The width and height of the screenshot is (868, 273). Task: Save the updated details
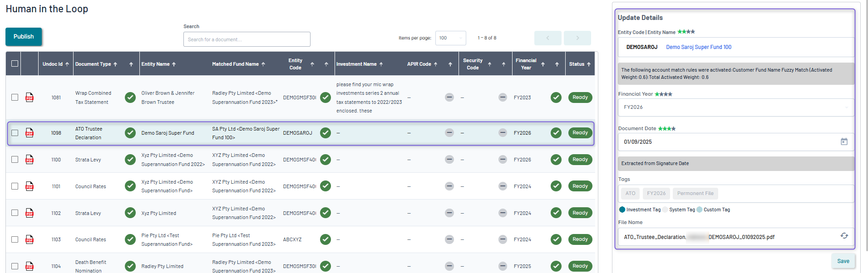[843, 261]
